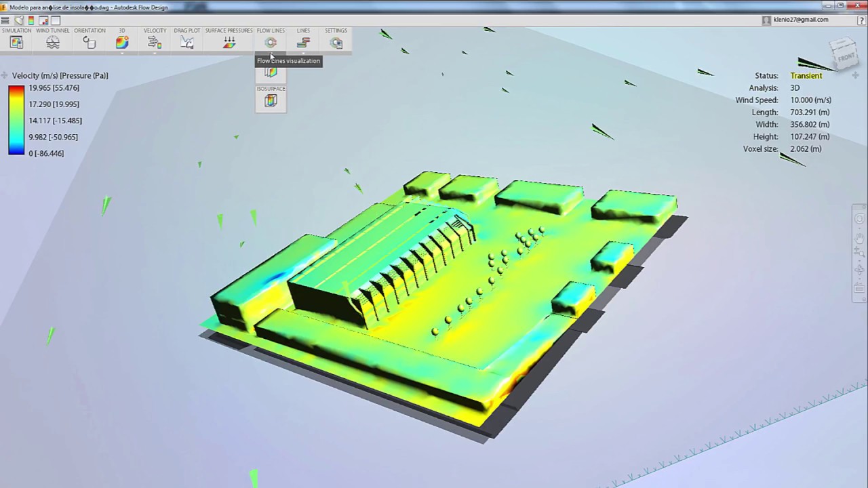Switch to the 3D analysis mode icon
Image resolution: width=868 pixels, height=488 pixels.
pyautogui.click(x=122, y=43)
